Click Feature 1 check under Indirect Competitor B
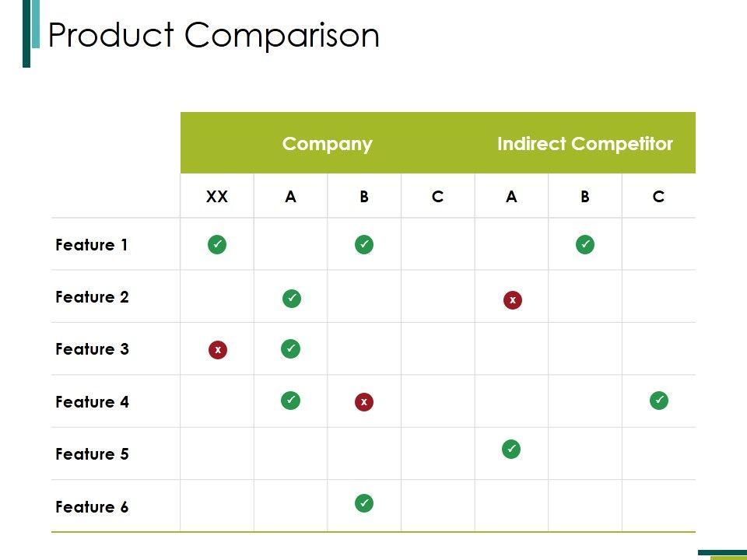Viewport: 747px width, 560px height. (585, 245)
